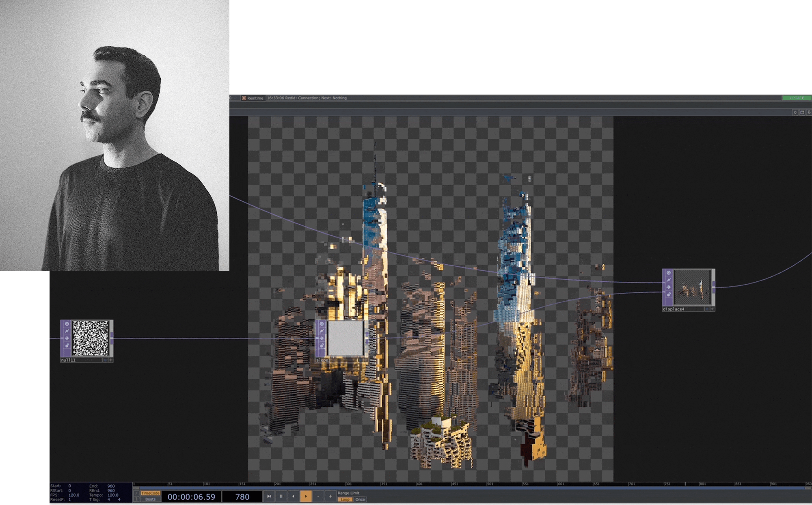Toggle bypass flag on slope3 node
Image resolution: width=812 pixels, height=505 pixels.
322,338
